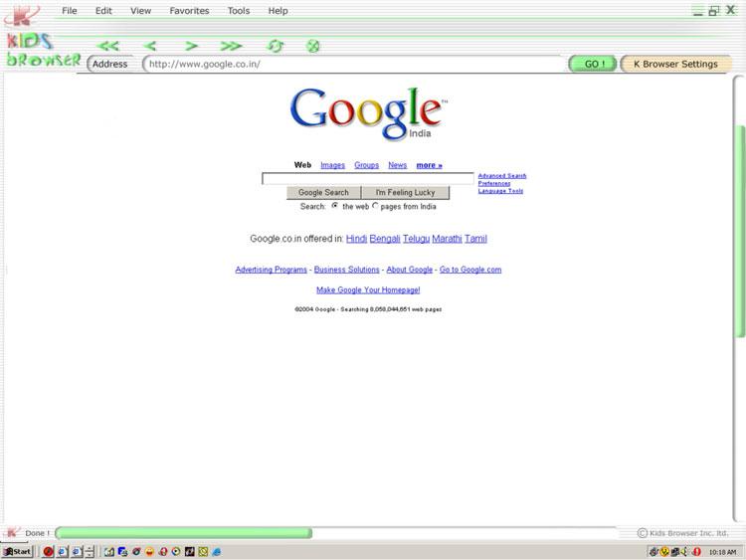Open the yellow smiley face taskbar icon

pos(149,552)
